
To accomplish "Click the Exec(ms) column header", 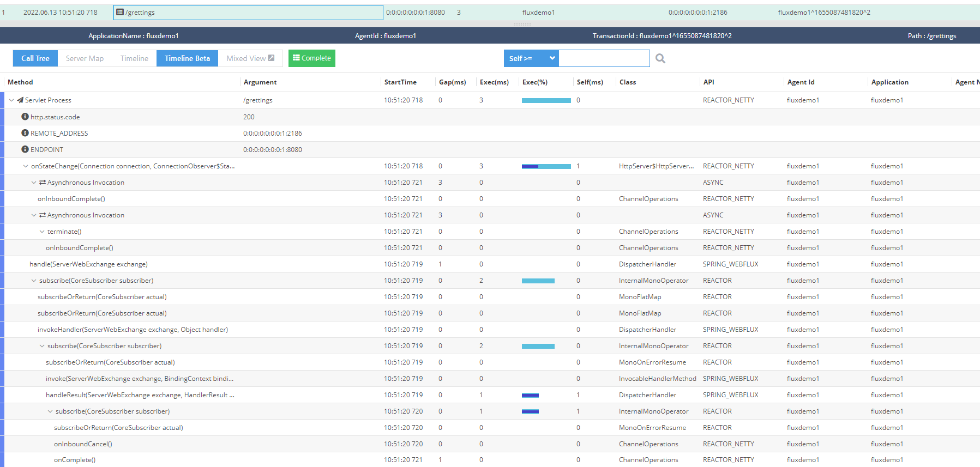I will 494,82.
